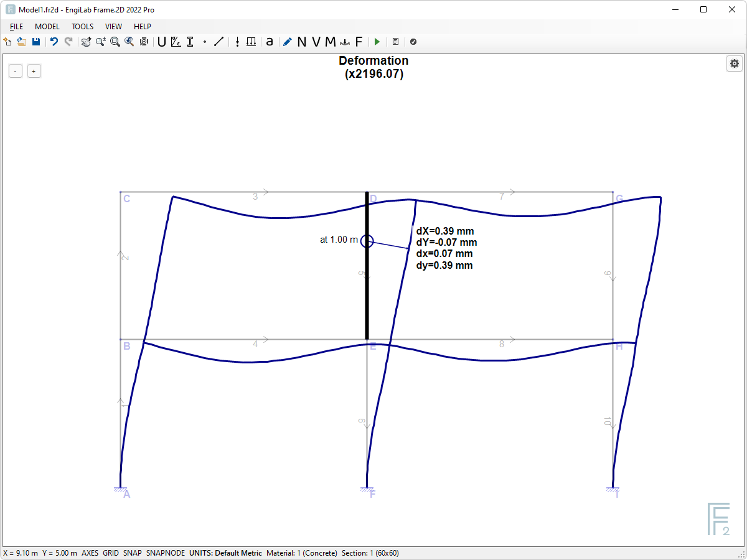Toggle the GRID display in status bar
The height and width of the screenshot is (560, 747).
tap(110, 553)
